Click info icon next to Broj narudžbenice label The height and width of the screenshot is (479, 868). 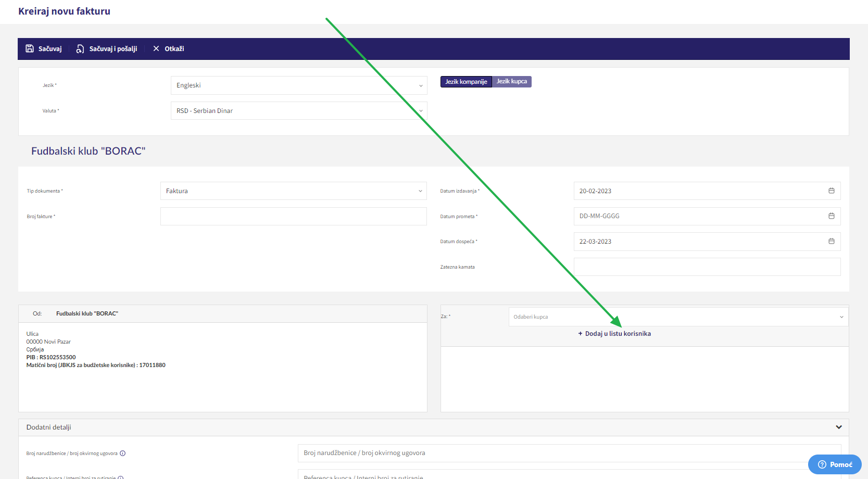click(123, 453)
